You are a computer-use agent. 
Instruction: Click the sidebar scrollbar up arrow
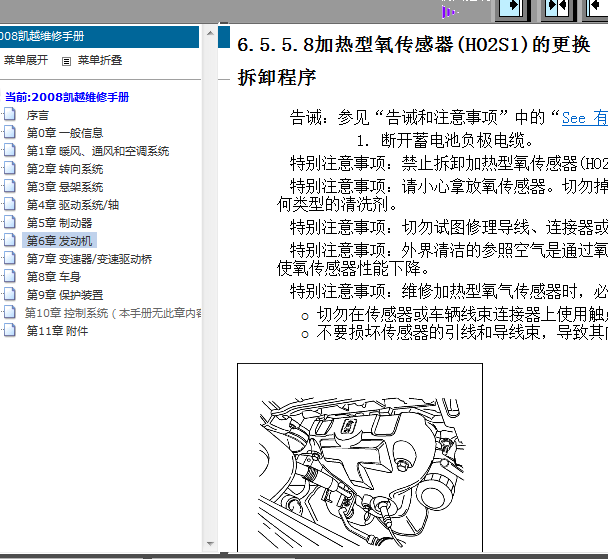tap(210, 33)
